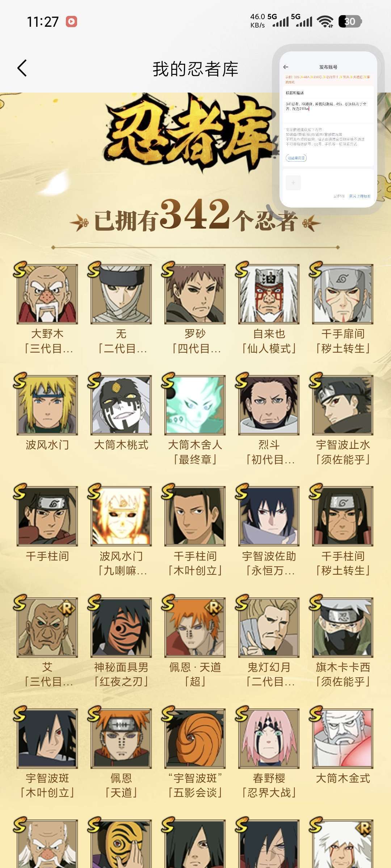Tap the 千手扉间 秽土转生 portrait

[x=342, y=294]
